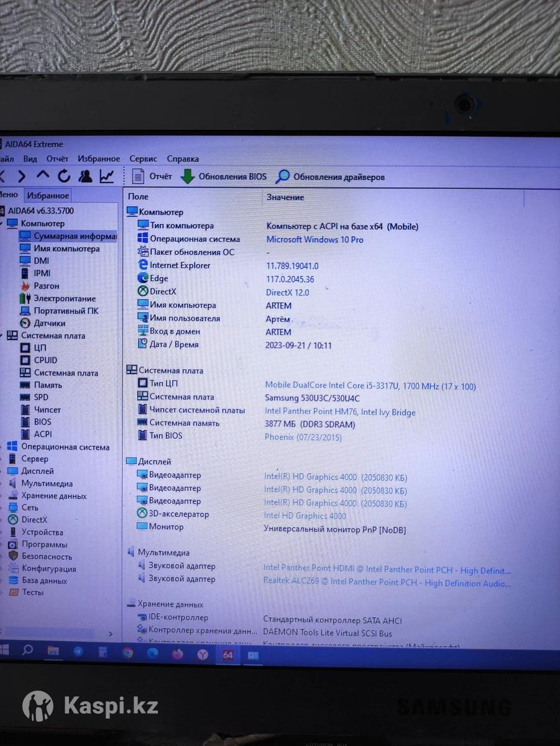Expand the Устройства tree node
Viewport: 560px width, 746px height.
tap(2, 532)
